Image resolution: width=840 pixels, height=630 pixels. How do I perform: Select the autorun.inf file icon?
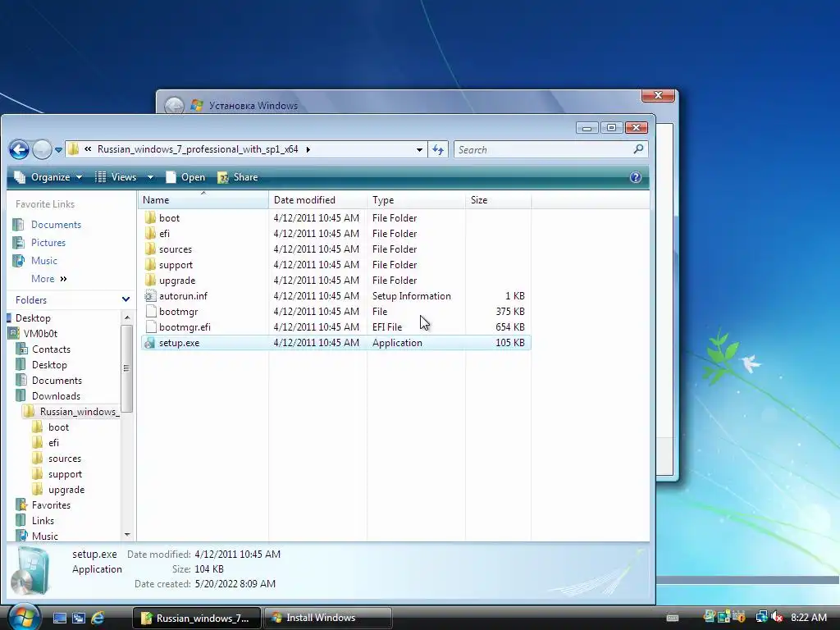151,295
